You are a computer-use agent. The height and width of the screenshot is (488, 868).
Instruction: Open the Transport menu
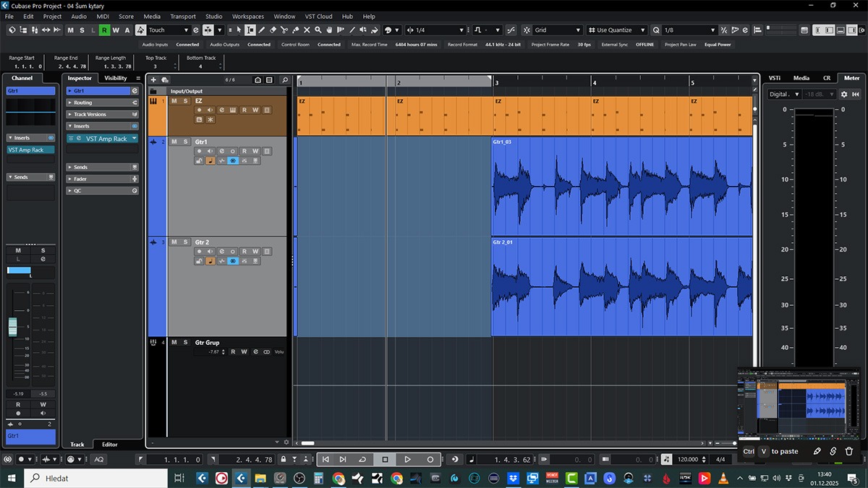(x=183, y=16)
